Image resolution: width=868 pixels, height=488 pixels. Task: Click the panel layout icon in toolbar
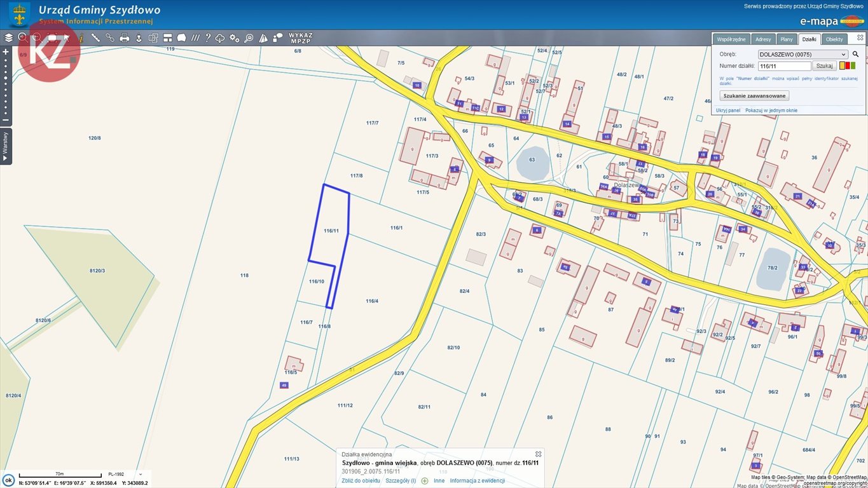click(x=168, y=38)
